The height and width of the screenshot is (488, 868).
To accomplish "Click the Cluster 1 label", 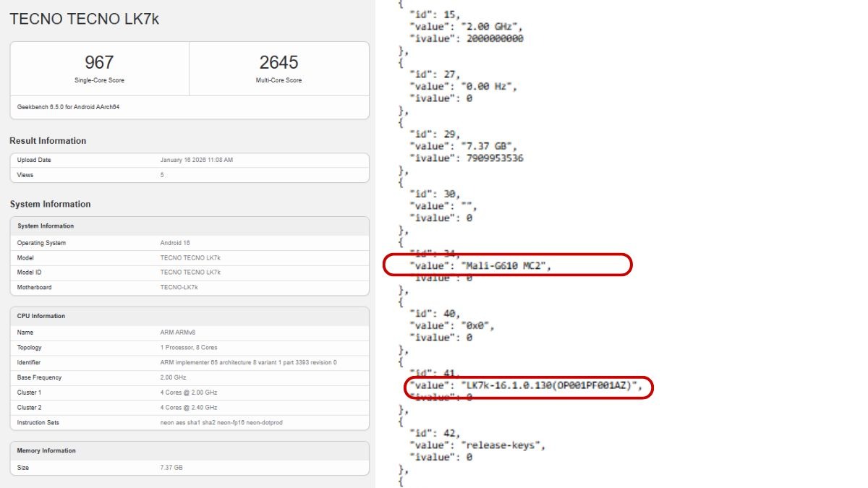I will tap(29, 393).
